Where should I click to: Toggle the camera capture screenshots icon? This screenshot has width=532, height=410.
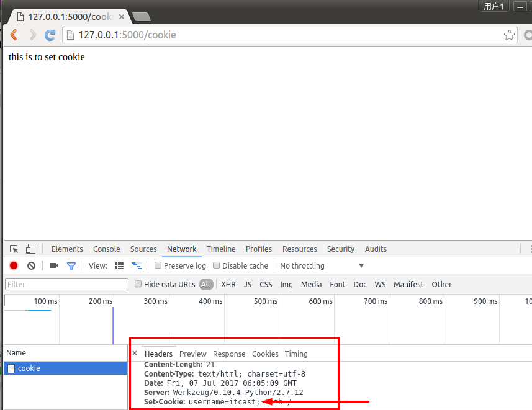point(54,266)
